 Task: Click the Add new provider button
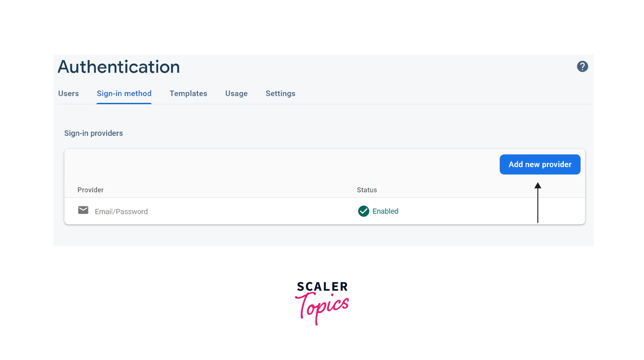click(540, 164)
